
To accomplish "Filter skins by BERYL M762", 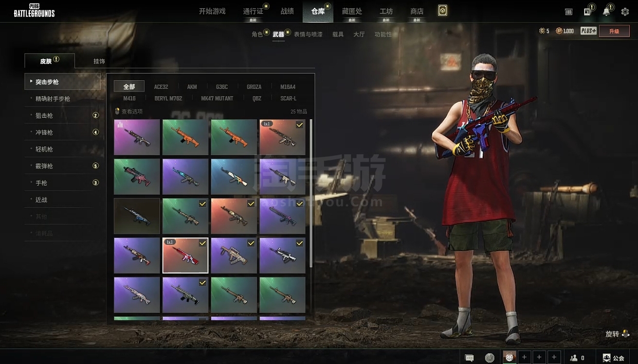I will [168, 98].
